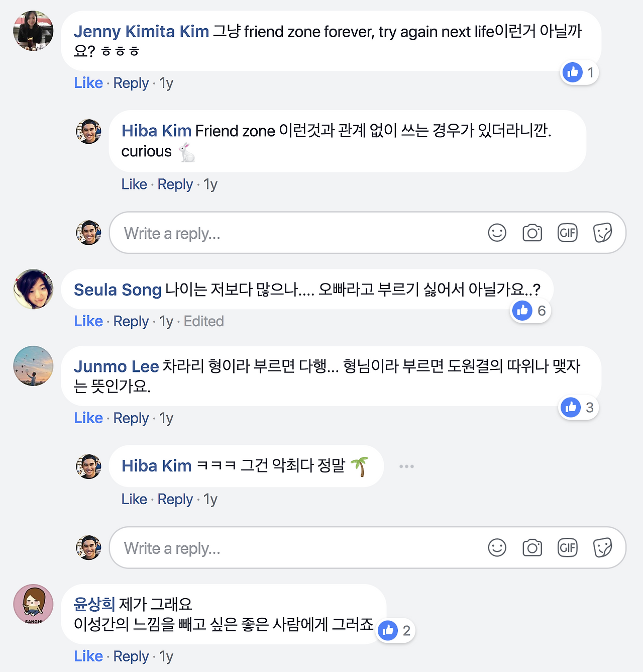Open the emoji picker in the first reply box
Viewport: 643px width, 672px height.
click(497, 233)
